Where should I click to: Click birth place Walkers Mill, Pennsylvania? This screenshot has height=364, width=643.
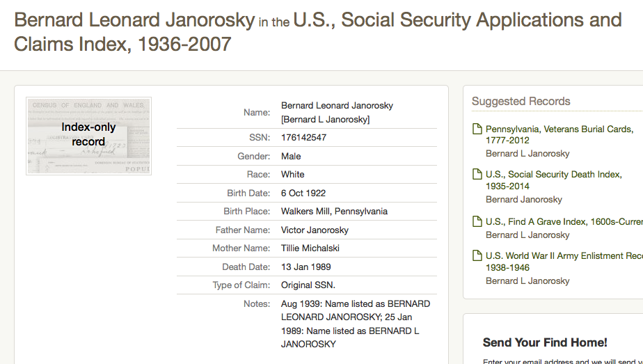point(334,212)
